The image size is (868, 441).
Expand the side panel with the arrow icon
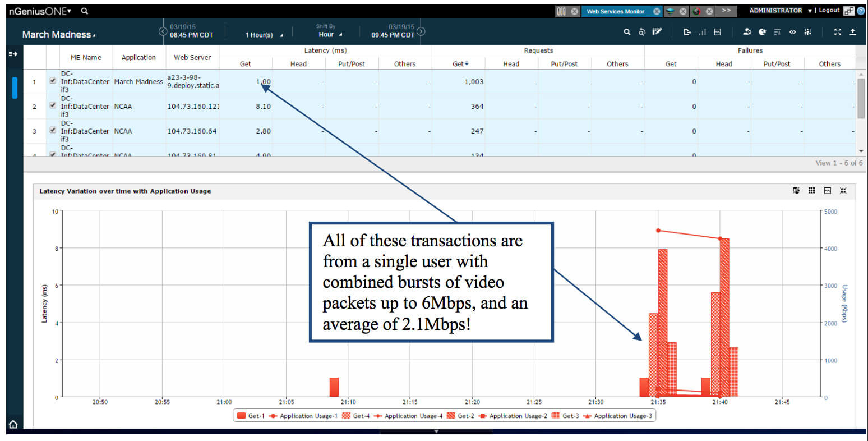[x=13, y=54]
